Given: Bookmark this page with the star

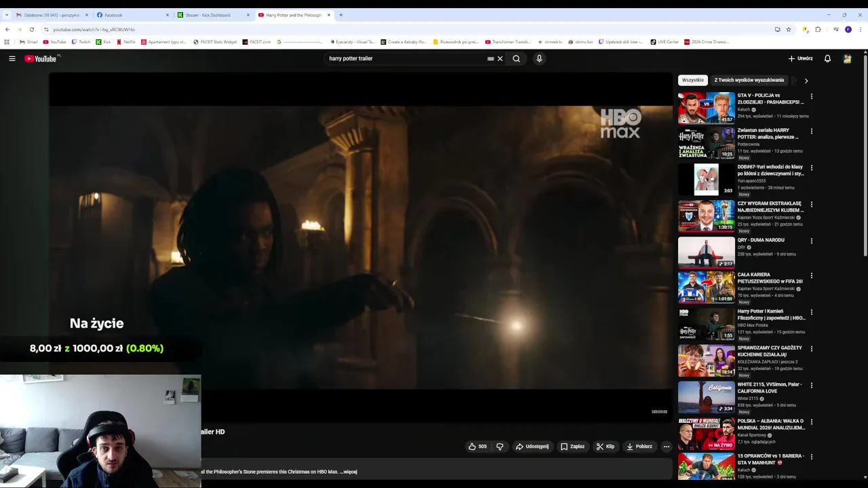Looking at the screenshot, I should click(x=789, y=29).
